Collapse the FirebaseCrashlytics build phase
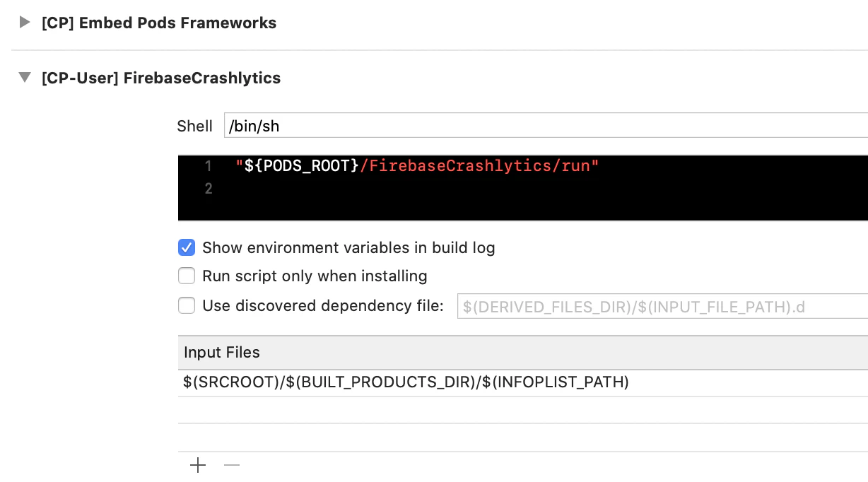 click(x=25, y=78)
